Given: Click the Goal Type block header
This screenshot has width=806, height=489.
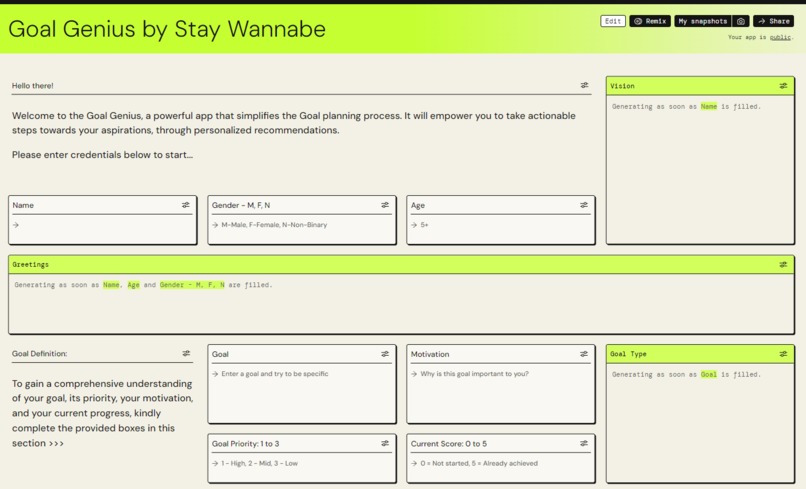Looking at the screenshot, I should point(700,354).
